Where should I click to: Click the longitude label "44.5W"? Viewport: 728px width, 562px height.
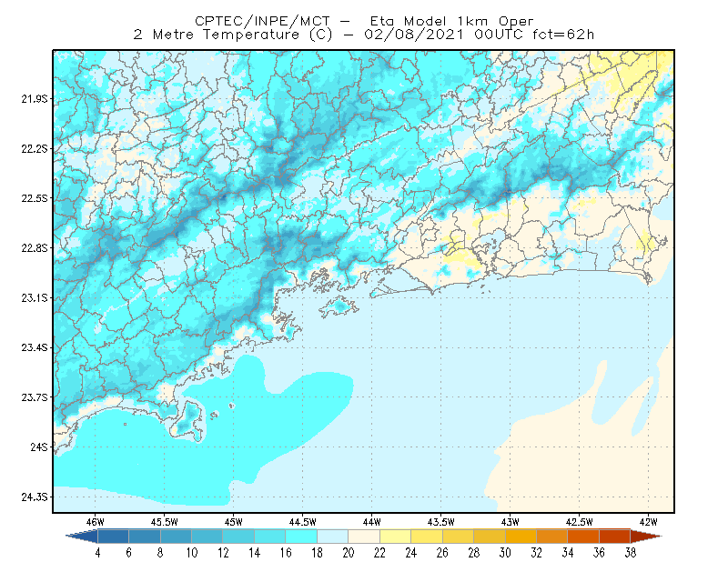(303, 522)
